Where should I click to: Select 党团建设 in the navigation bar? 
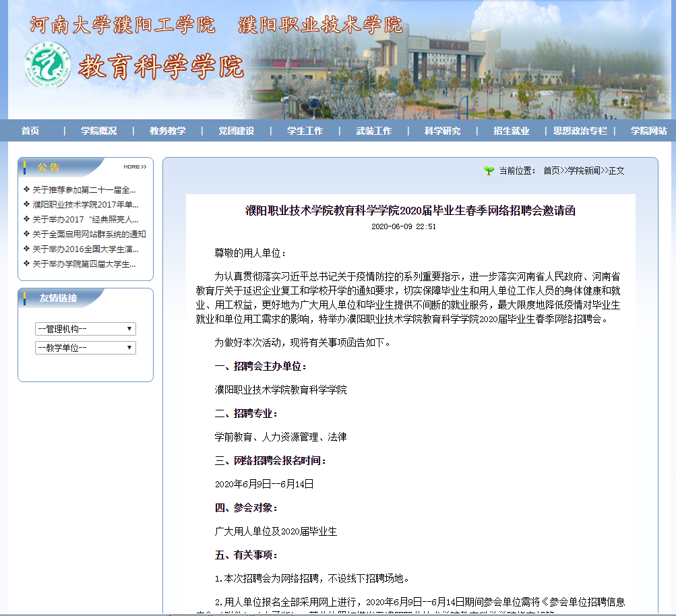click(237, 131)
